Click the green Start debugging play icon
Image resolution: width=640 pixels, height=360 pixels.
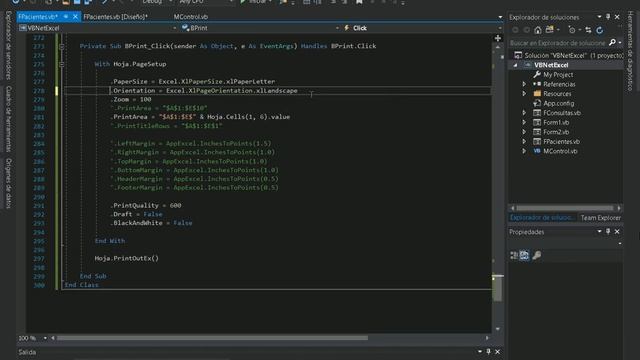pyautogui.click(x=243, y=2)
